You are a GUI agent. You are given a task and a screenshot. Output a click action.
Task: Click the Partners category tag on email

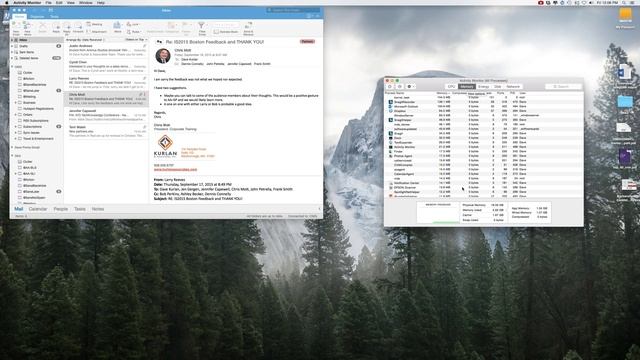307,41
